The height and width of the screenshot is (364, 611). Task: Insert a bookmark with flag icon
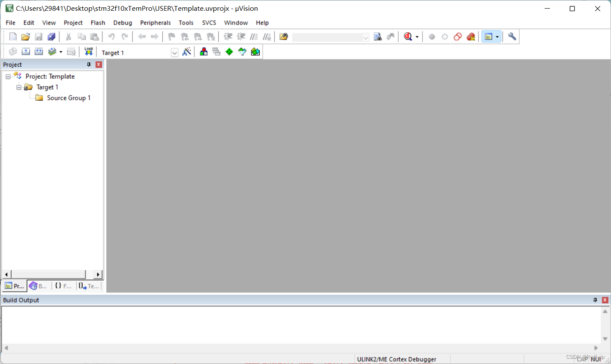point(171,37)
